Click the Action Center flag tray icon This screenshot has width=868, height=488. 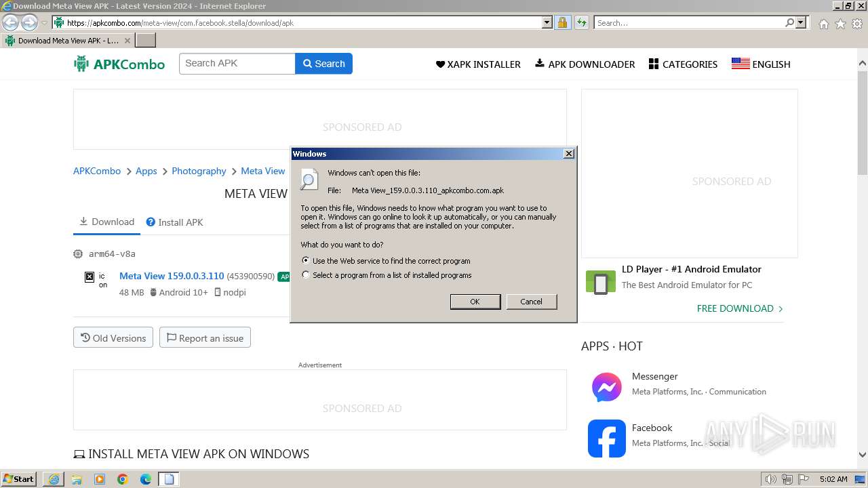803,479
